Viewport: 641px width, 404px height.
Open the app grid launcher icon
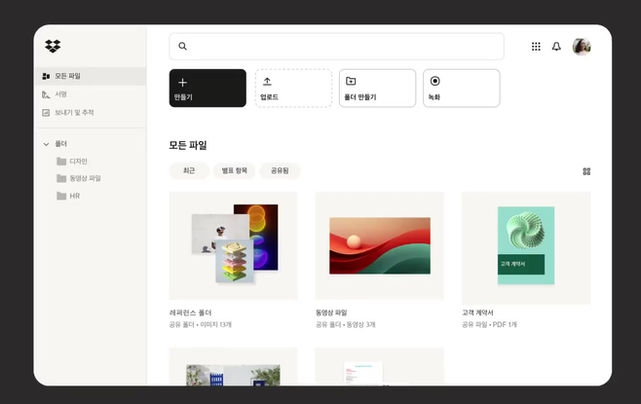tap(536, 47)
